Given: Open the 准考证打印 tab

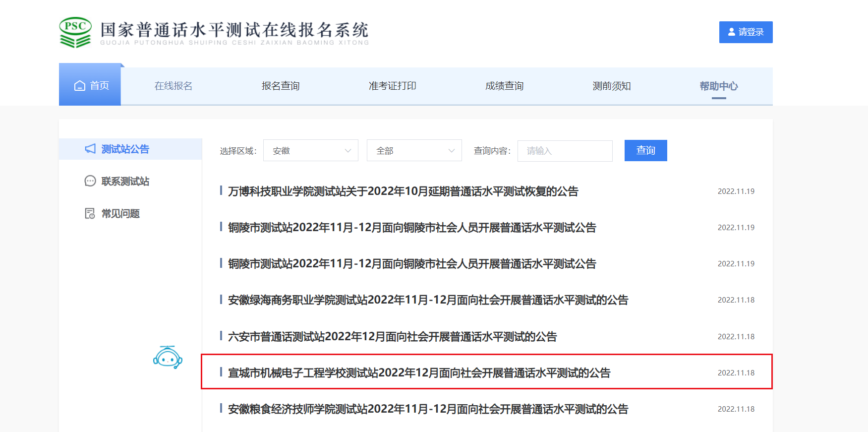Looking at the screenshot, I should (x=393, y=86).
